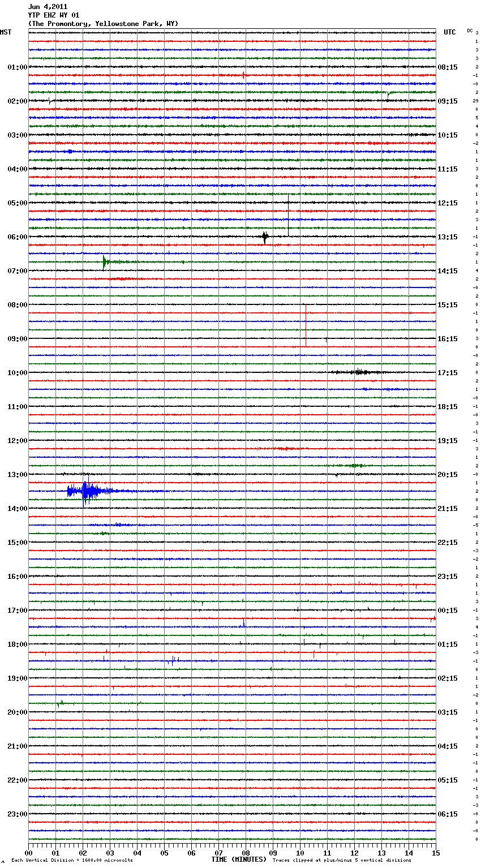Click the "15" minute tick on x-axis

click(x=435, y=853)
